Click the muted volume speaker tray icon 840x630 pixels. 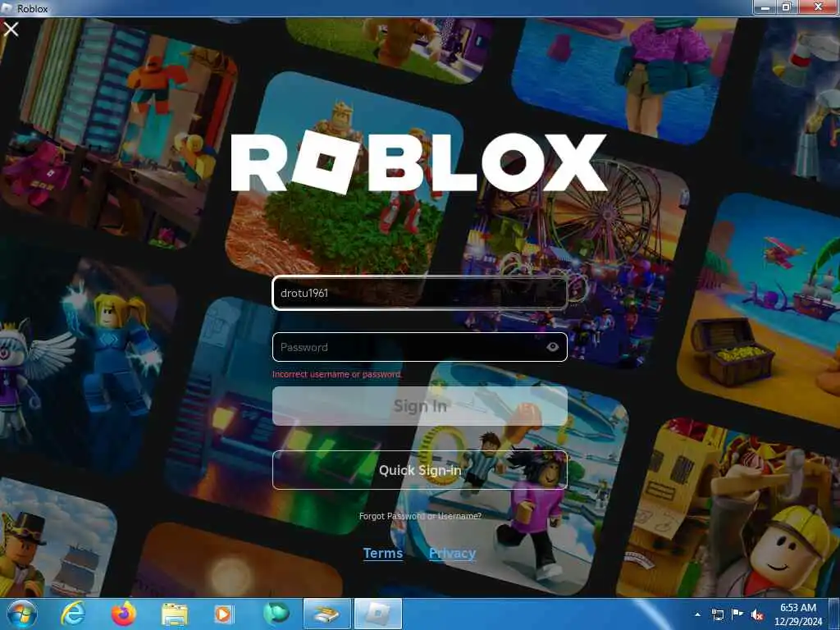tap(757, 615)
